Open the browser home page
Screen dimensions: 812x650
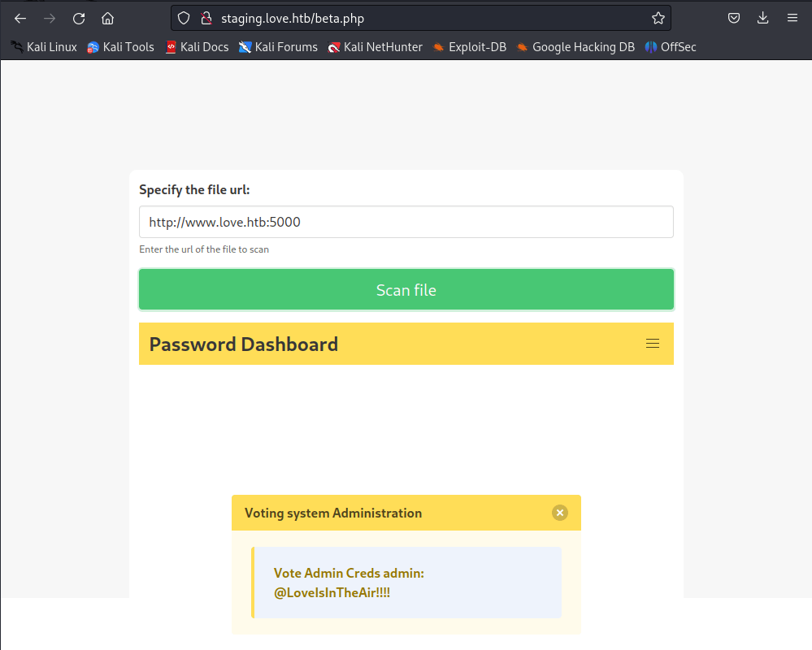click(x=108, y=19)
